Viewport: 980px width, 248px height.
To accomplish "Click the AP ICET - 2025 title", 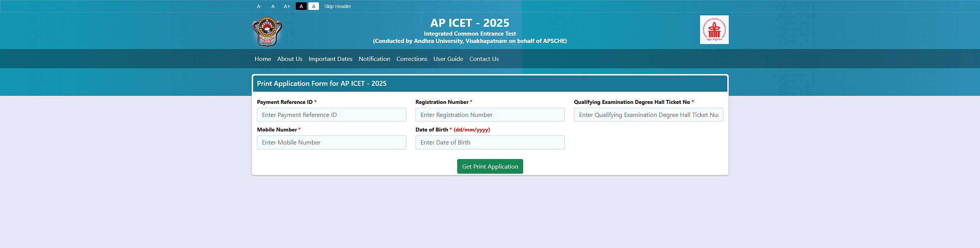I will click(x=470, y=23).
